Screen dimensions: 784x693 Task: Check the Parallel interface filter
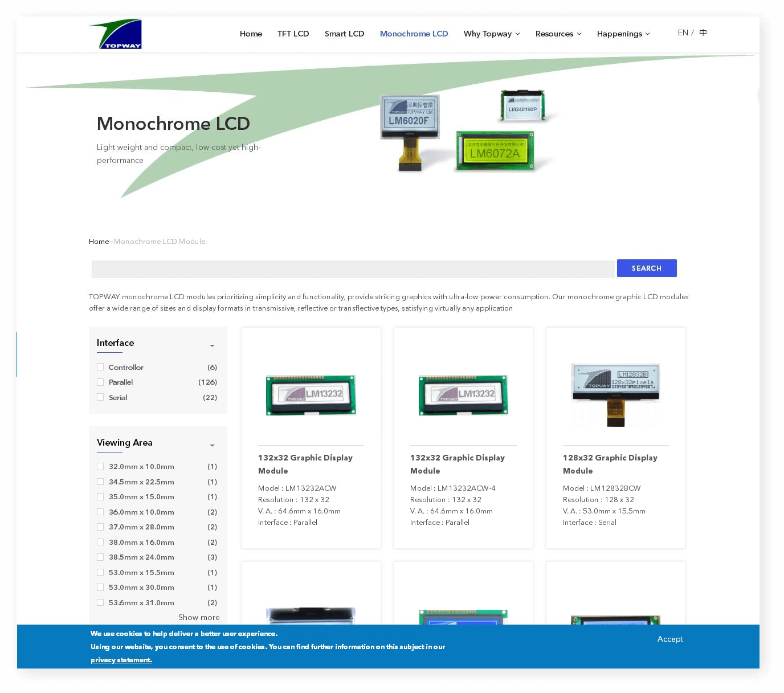tap(100, 382)
